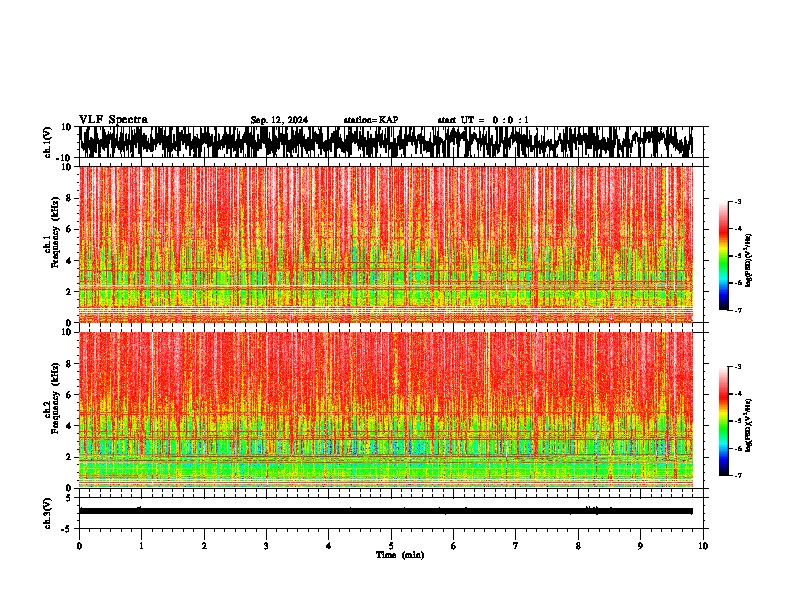Click the VLF Spectra title text
Image resolution: width=792 pixels, height=612 pixels.
113,120
